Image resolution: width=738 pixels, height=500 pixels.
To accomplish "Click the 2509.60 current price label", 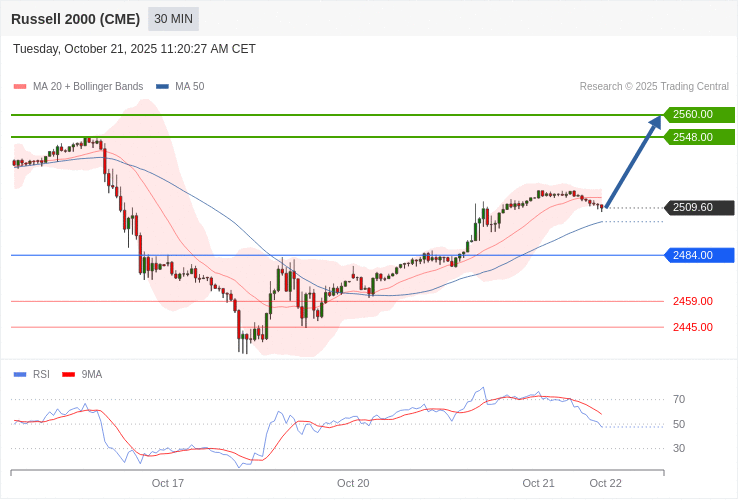I will [x=699, y=208].
